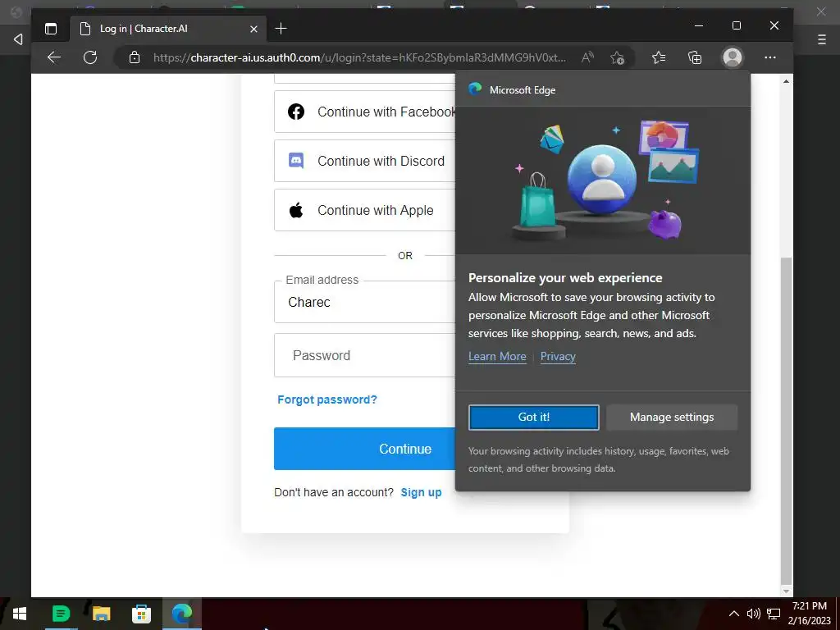This screenshot has height=630, width=840.
Task: View site information lock icon
Action: coord(135,57)
